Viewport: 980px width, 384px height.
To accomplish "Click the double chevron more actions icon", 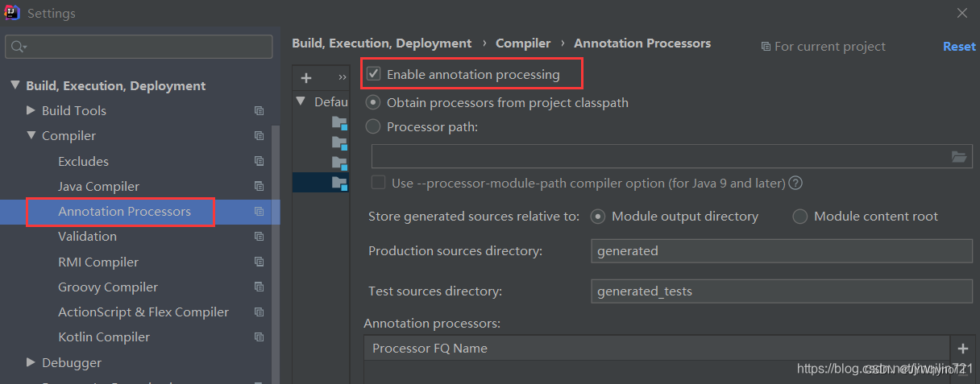I will coord(343,78).
